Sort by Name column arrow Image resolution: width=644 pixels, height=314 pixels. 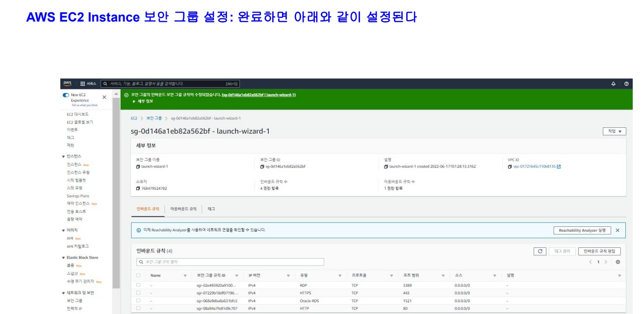pyautogui.click(x=185, y=276)
